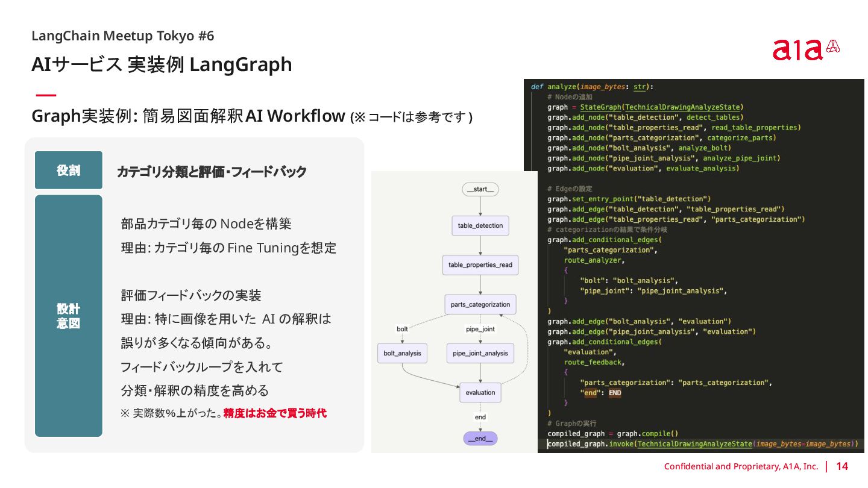Click the set_entry_point("table_detection") code line
This screenshot has height=488, width=868.
[x=629, y=199]
